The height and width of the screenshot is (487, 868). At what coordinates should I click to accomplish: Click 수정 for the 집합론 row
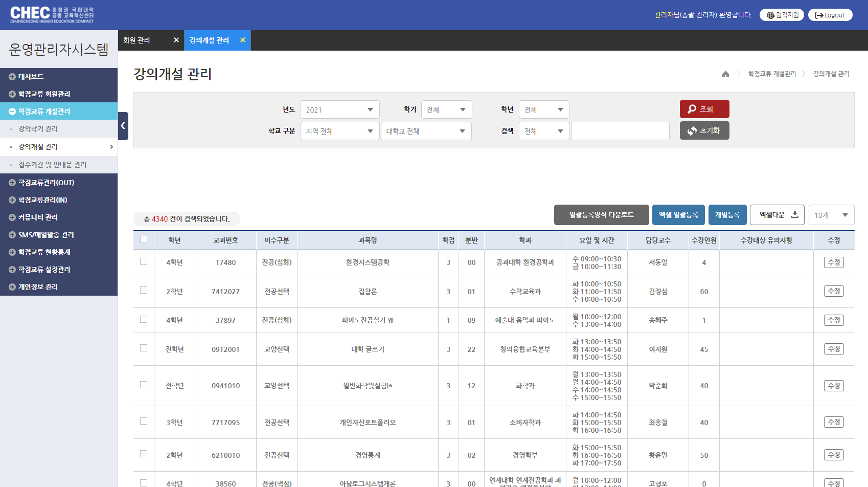click(834, 291)
